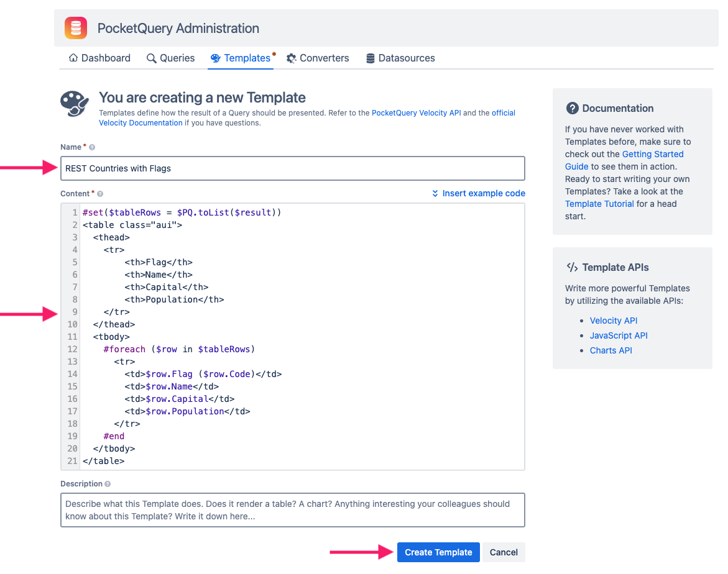This screenshot has height=574, width=728.
Task: Click help icon next to Content label
Action: (x=100, y=194)
